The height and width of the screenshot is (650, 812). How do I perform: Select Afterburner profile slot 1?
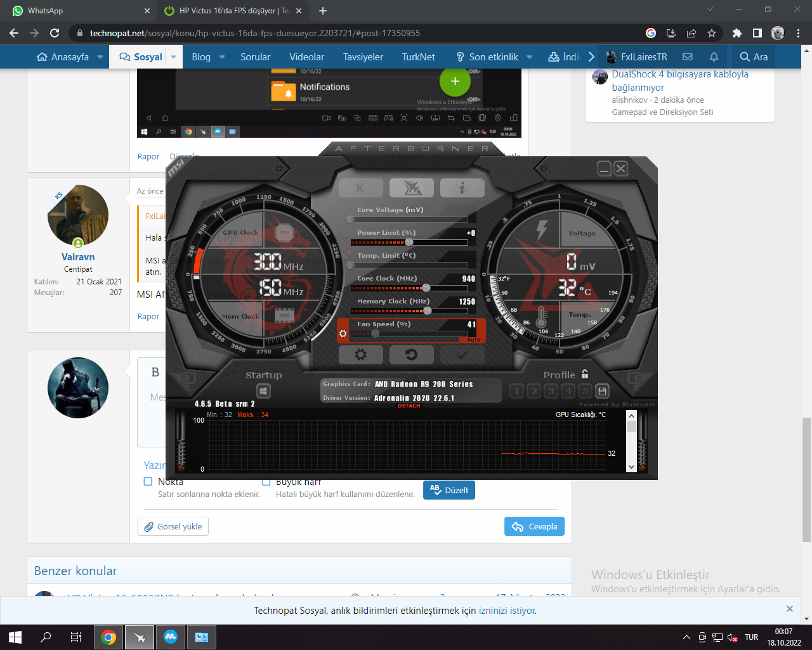pyautogui.click(x=516, y=391)
